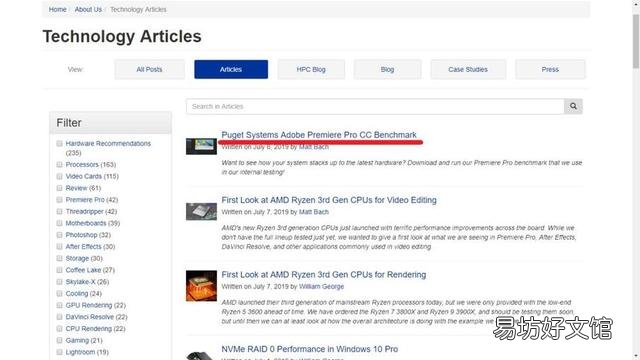
Task: Show Case Studies view
Action: (468, 69)
